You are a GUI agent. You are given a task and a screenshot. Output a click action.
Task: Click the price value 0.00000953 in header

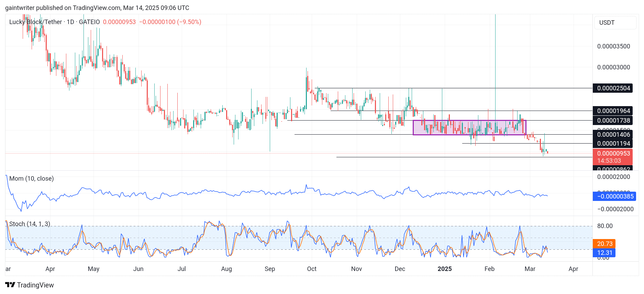(x=120, y=22)
